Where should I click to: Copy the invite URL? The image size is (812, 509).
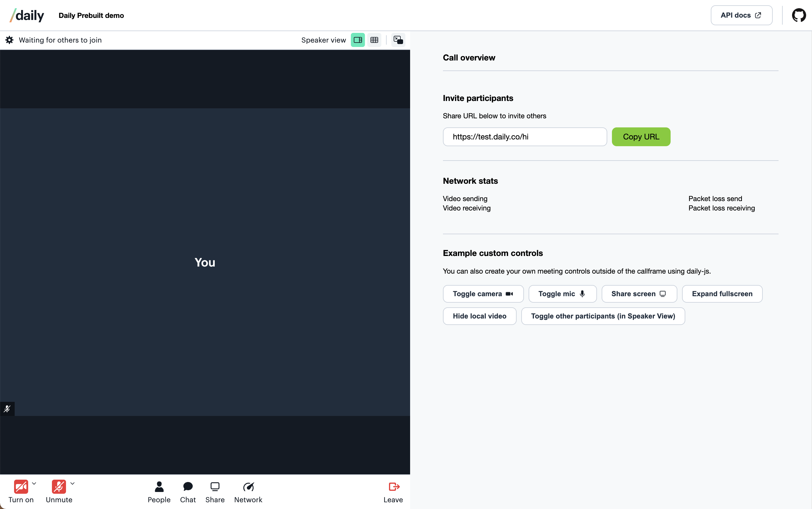tap(641, 136)
